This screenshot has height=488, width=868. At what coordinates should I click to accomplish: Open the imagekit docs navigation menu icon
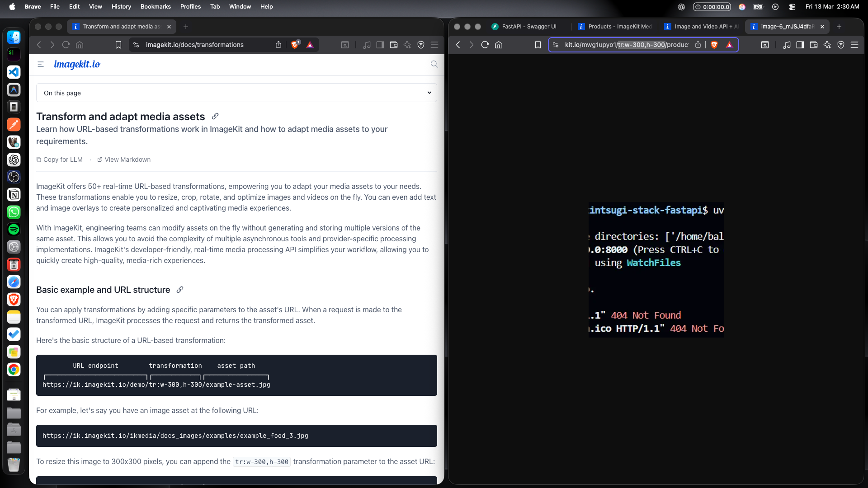(x=41, y=64)
